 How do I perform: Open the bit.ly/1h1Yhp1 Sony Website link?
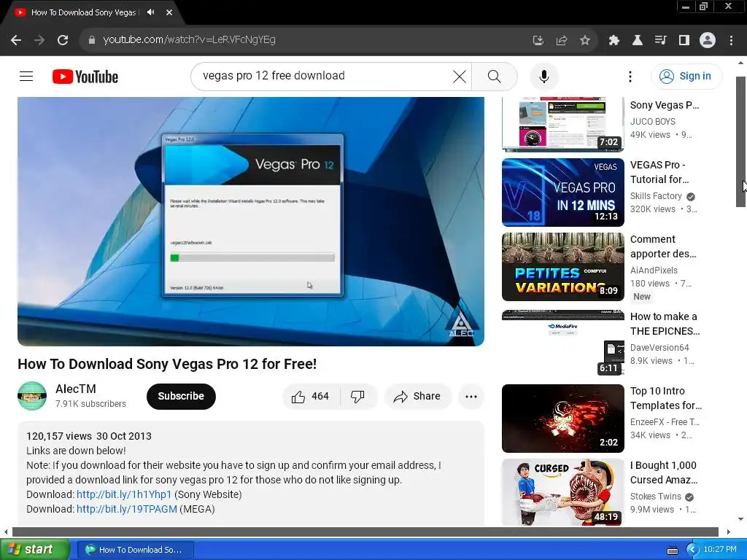[x=124, y=494]
